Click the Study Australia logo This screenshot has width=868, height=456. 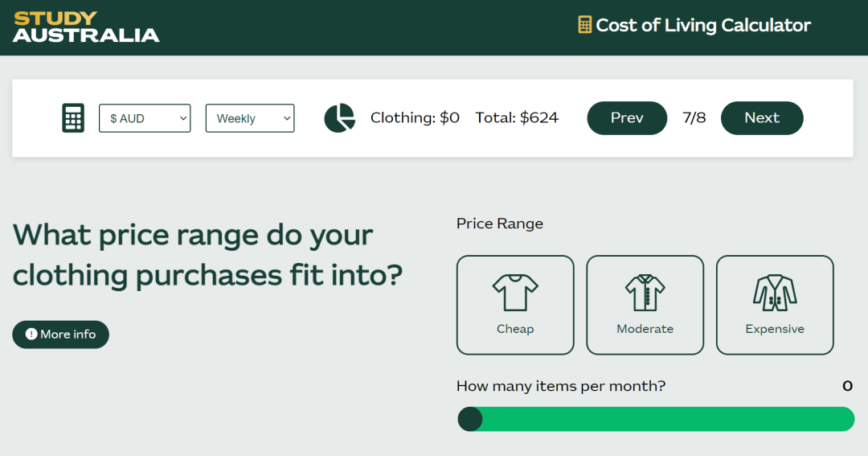pos(86,27)
